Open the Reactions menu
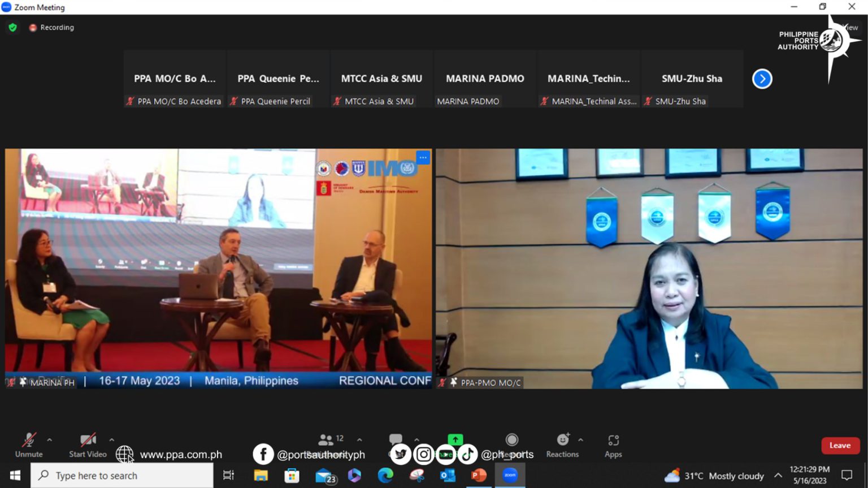This screenshot has height=488, width=868. (562, 444)
